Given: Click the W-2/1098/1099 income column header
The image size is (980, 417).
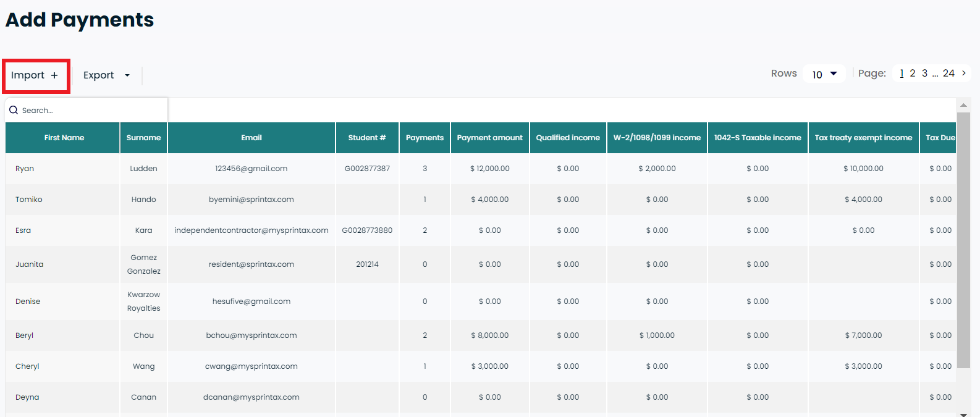Looking at the screenshot, I should click(x=657, y=138).
